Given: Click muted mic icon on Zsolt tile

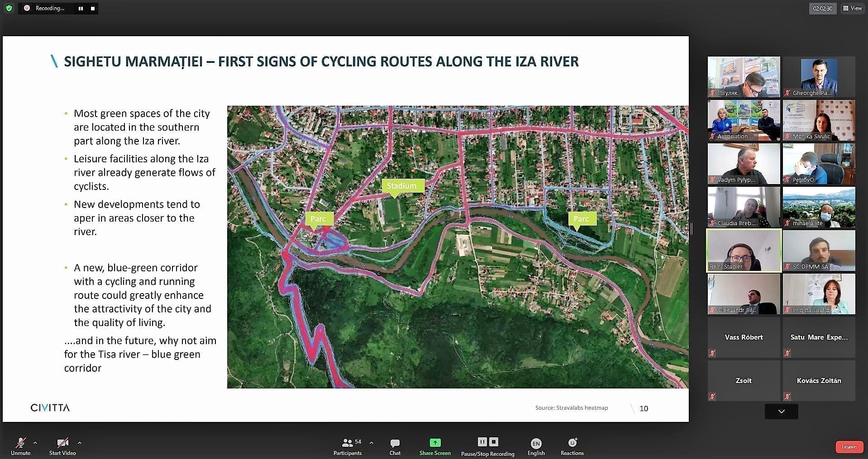Looking at the screenshot, I should click(712, 396).
